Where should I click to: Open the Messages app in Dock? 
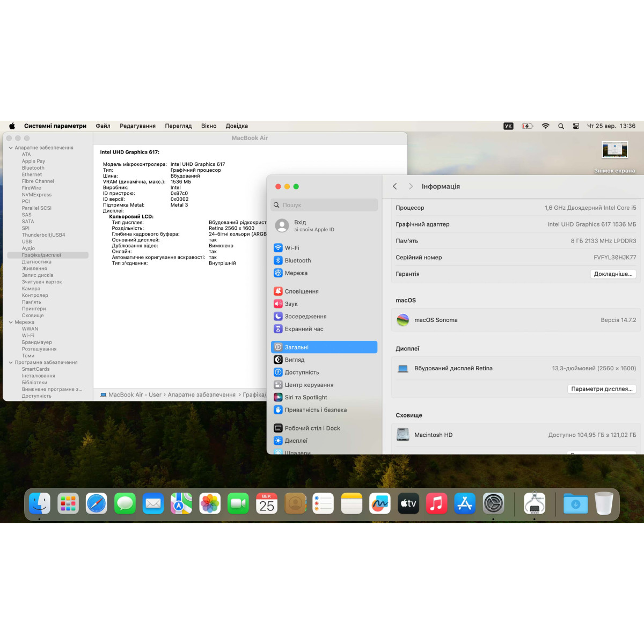125,503
